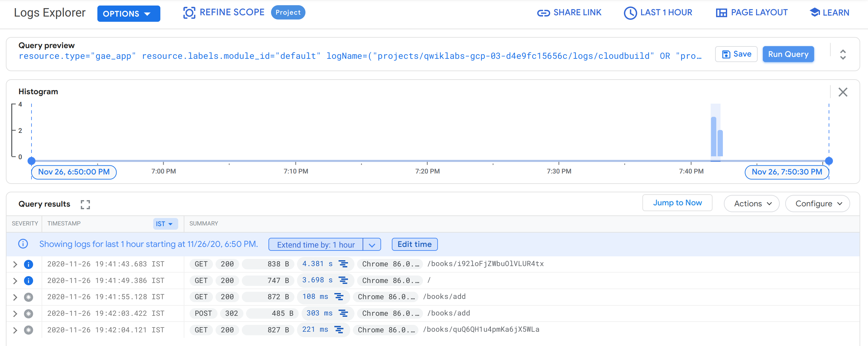The image size is (868, 346).
Task: Expand the 19:42:04.121 log entry
Action: [15, 330]
